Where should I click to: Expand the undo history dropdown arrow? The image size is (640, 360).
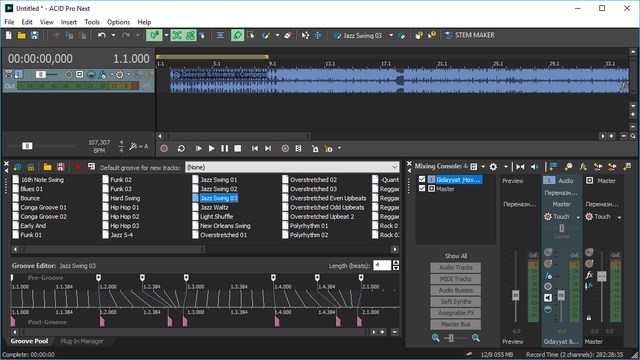pyautogui.click(x=113, y=36)
